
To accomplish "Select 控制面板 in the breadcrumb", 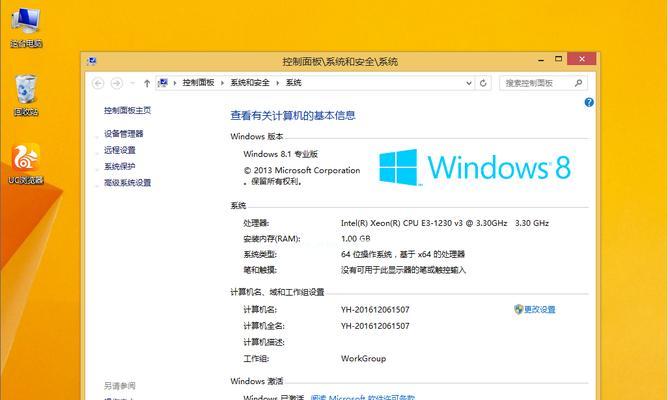I will (x=198, y=83).
